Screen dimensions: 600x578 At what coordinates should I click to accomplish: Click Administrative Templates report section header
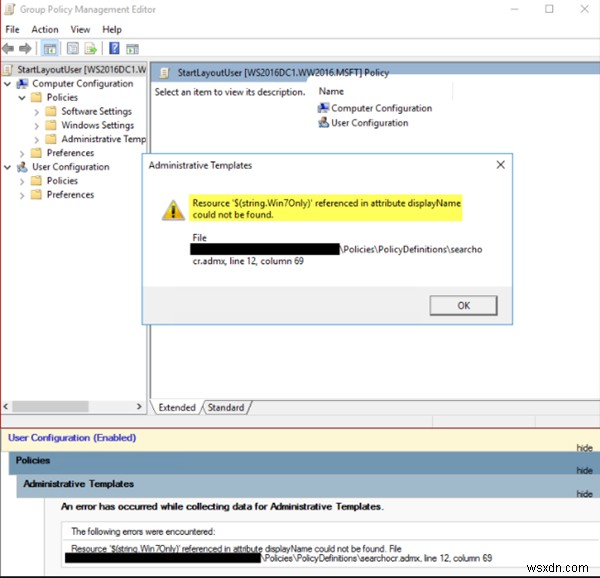coord(308,487)
